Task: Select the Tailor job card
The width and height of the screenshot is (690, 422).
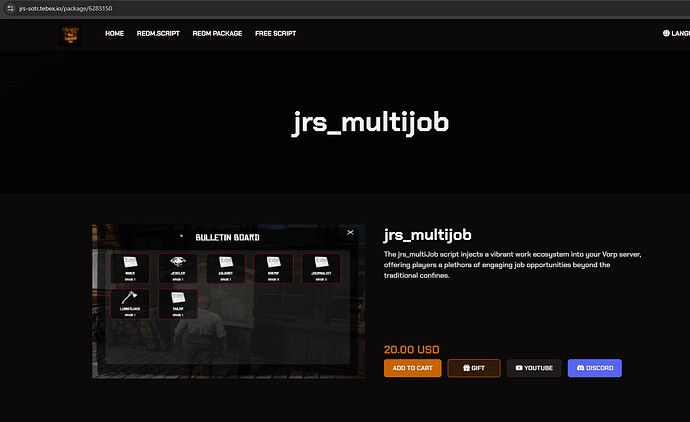Action: pyautogui.click(x=178, y=303)
